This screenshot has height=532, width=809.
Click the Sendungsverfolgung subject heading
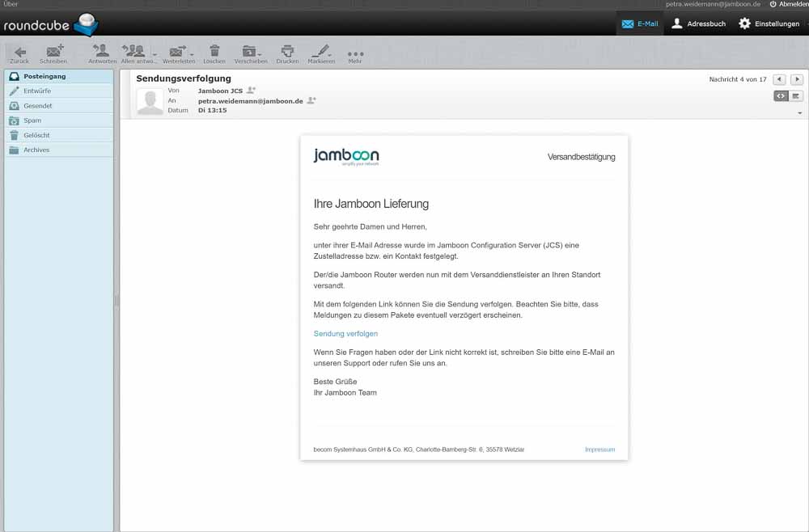pyautogui.click(x=184, y=78)
